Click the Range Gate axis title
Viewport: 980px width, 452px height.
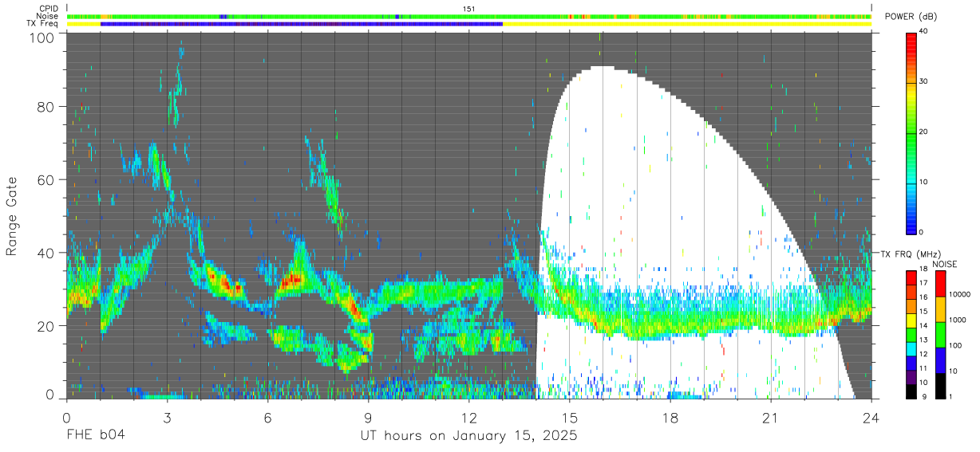(x=13, y=217)
